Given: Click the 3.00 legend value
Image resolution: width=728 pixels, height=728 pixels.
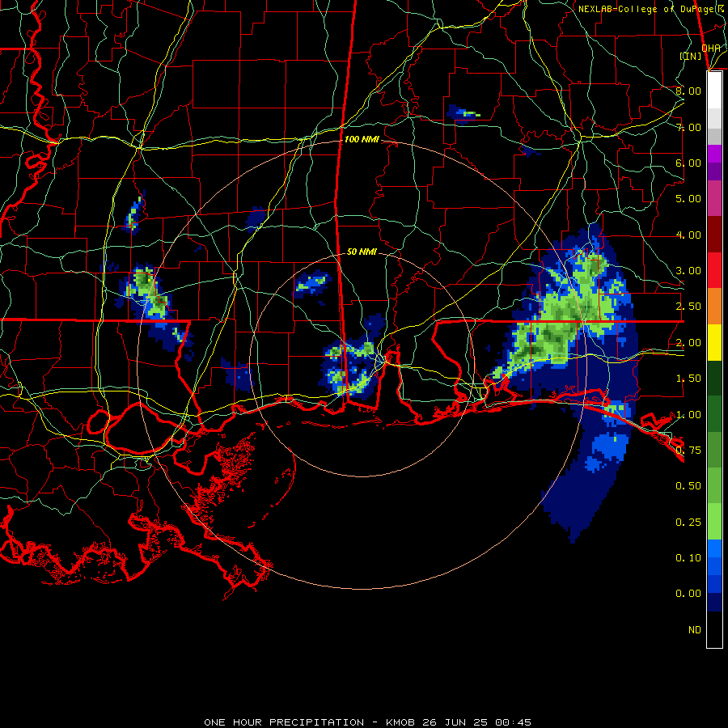Looking at the screenshot, I should click(x=688, y=271).
